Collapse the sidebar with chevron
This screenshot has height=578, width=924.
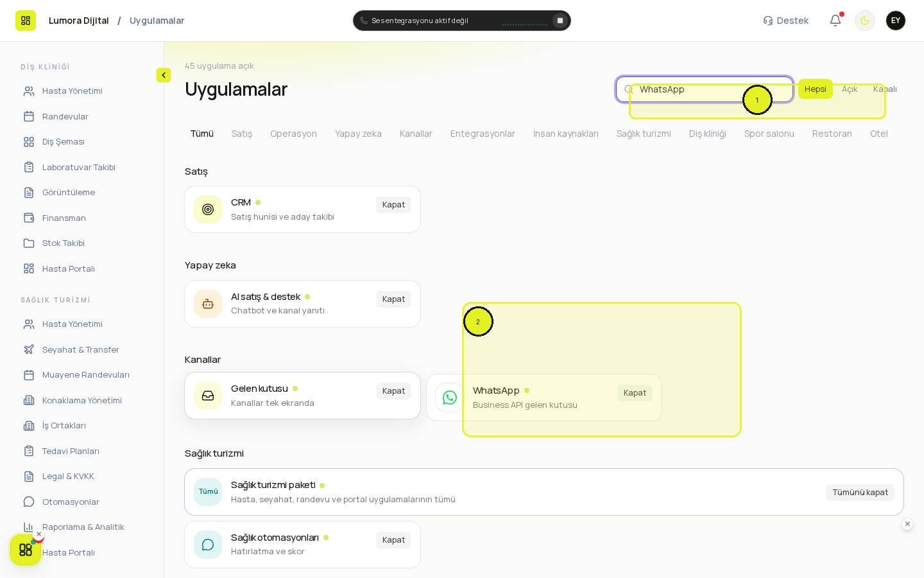[164, 75]
